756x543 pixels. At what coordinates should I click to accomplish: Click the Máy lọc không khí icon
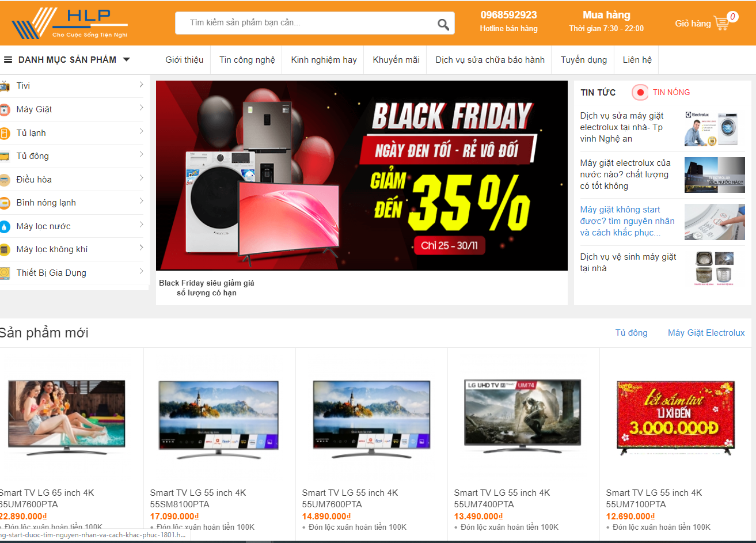pyautogui.click(x=4, y=250)
